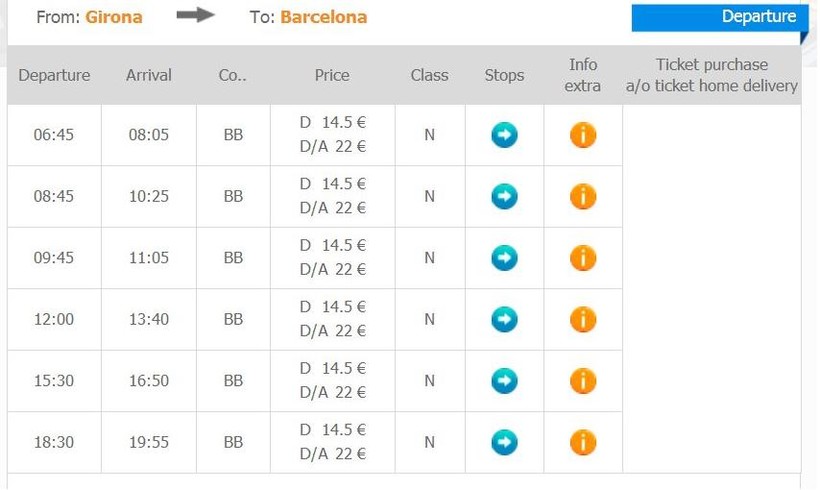
Task: Show stops for the 06:45 departure
Action: pyautogui.click(x=505, y=135)
